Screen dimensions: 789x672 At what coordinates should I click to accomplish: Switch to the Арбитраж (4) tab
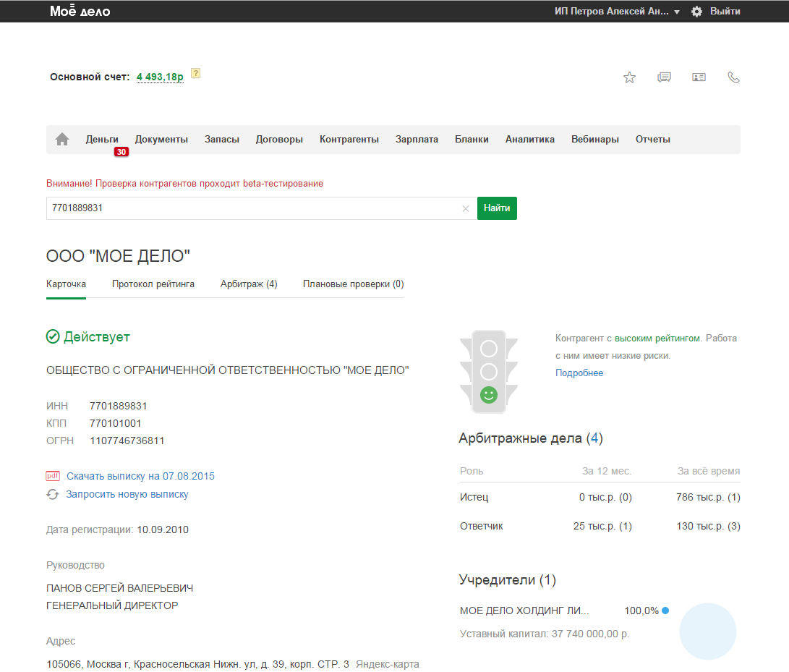tap(249, 284)
